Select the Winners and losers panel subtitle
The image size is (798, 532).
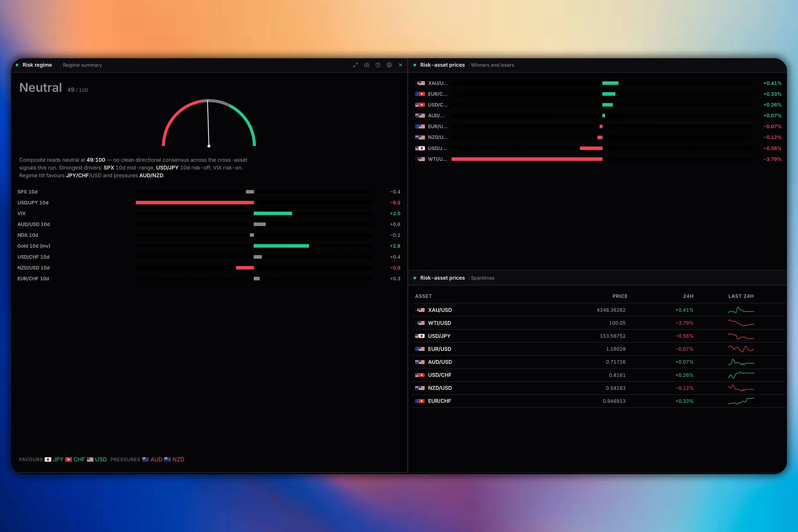[492, 65]
